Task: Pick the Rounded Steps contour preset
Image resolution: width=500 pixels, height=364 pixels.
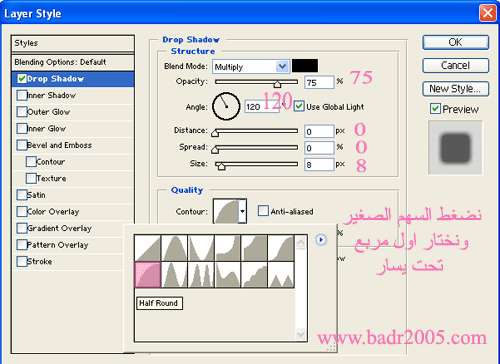Action: [254, 275]
